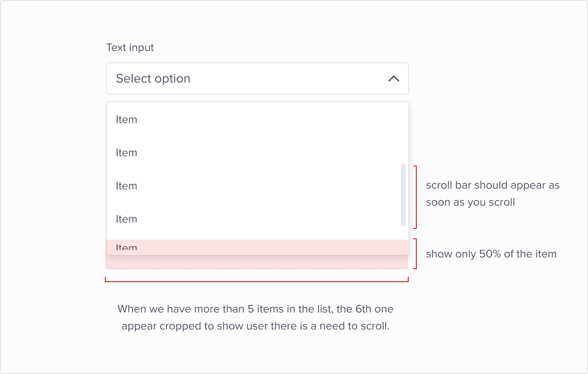Click the 'scroll bar should appear as' annotation line
Image resolution: width=588 pixels, height=374 pixels.
pos(492,185)
